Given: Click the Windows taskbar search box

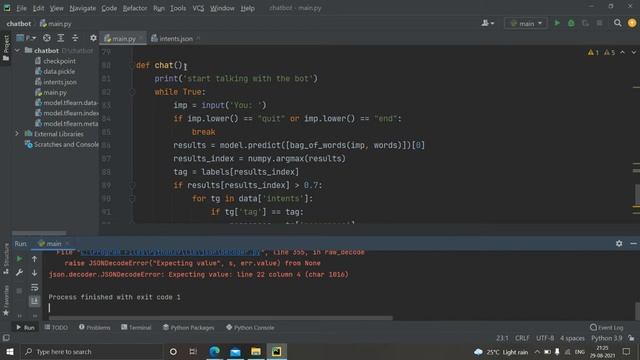Looking at the screenshot, I should [x=91, y=351].
